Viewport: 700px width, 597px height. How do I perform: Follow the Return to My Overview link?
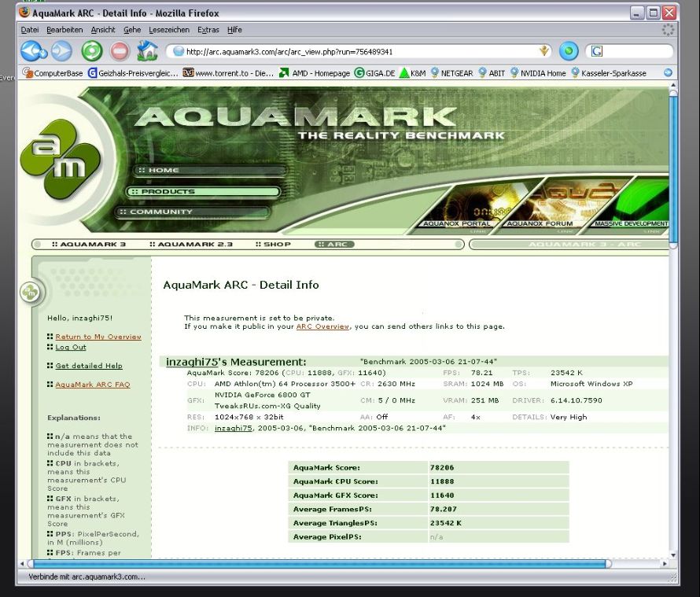[98, 337]
